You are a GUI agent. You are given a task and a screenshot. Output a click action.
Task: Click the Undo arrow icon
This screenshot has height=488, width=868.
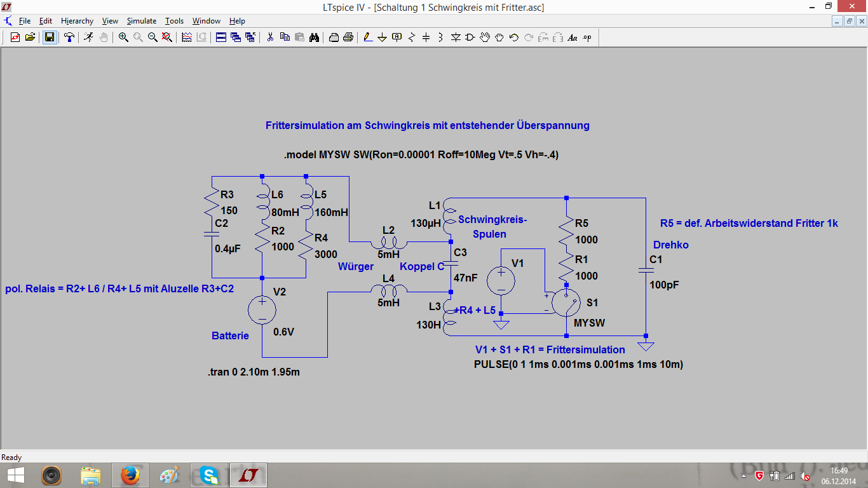(x=514, y=37)
